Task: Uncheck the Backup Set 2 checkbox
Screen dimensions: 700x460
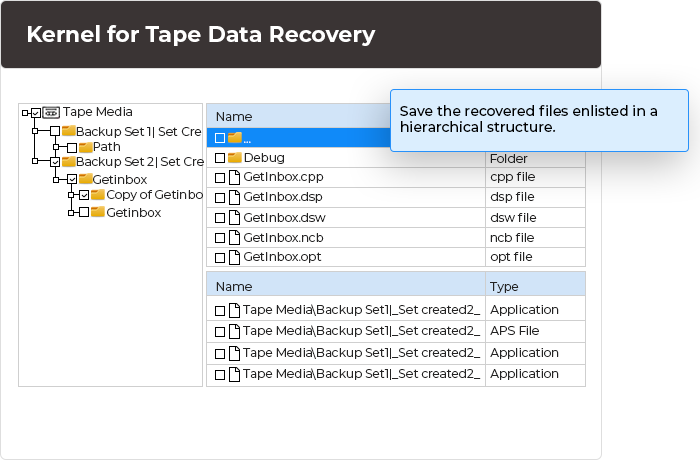Action: (55, 162)
